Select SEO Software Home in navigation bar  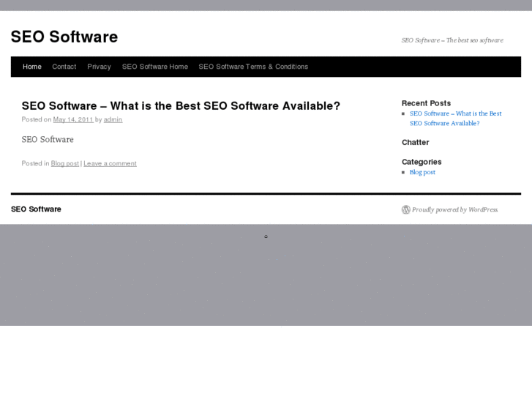pyautogui.click(x=155, y=67)
